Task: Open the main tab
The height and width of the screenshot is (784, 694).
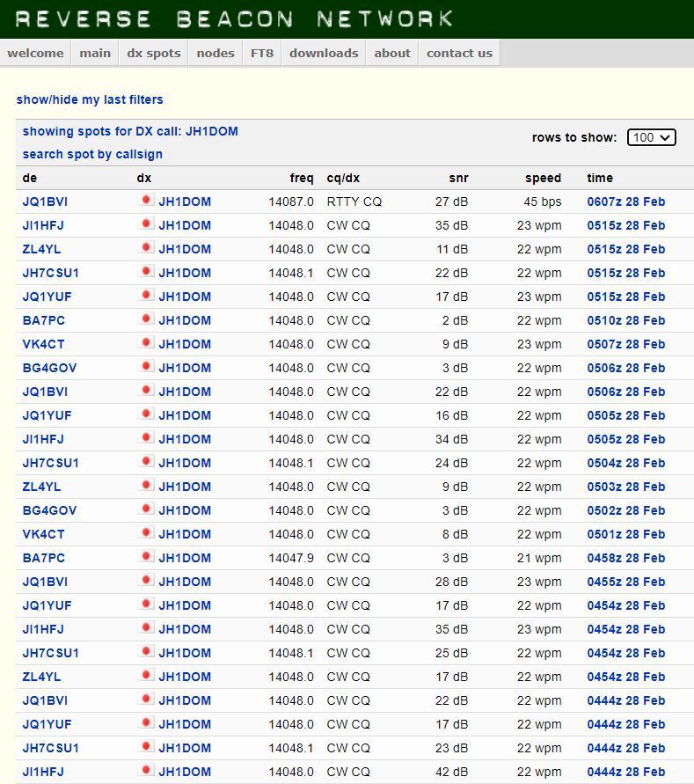Action: (x=95, y=53)
